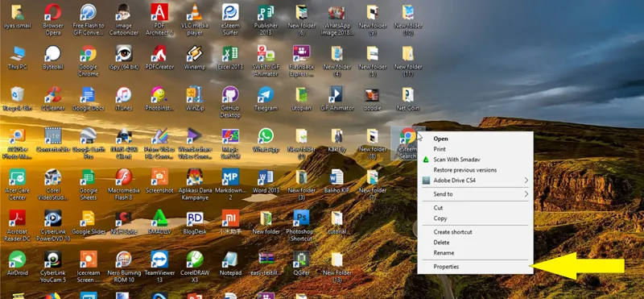Select the Photoshop Shortcut icon
The width and height of the screenshot is (644, 299).
(x=301, y=226)
